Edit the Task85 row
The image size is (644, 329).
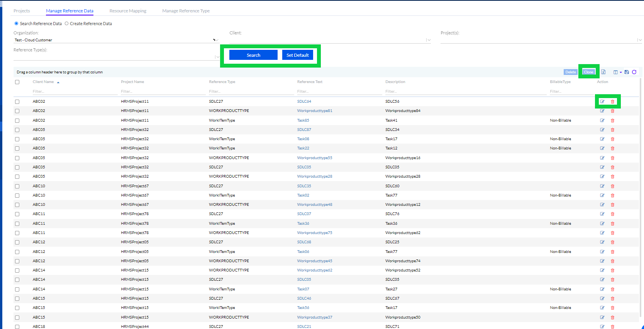point(602,120)
